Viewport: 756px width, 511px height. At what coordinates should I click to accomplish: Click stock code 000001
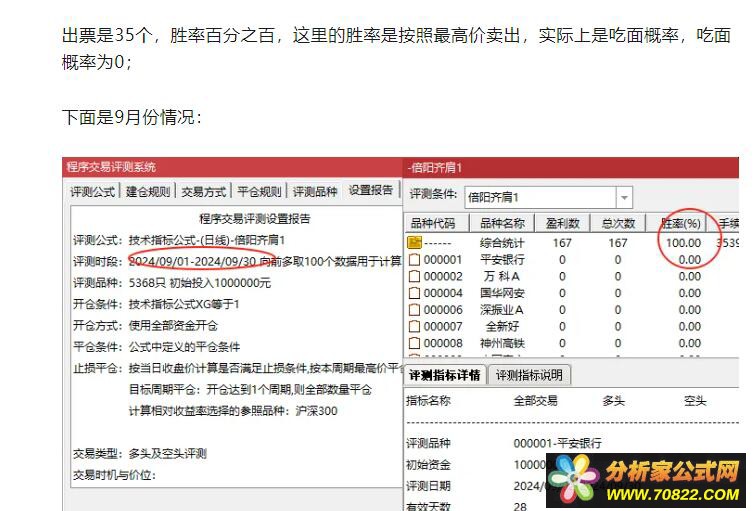443,260
